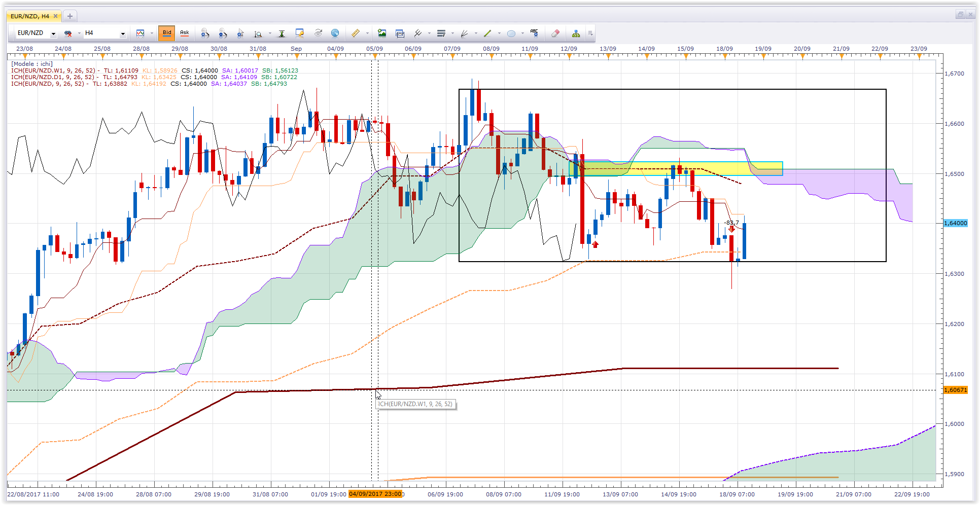Toggle Ask price display

tap(185, 33)
